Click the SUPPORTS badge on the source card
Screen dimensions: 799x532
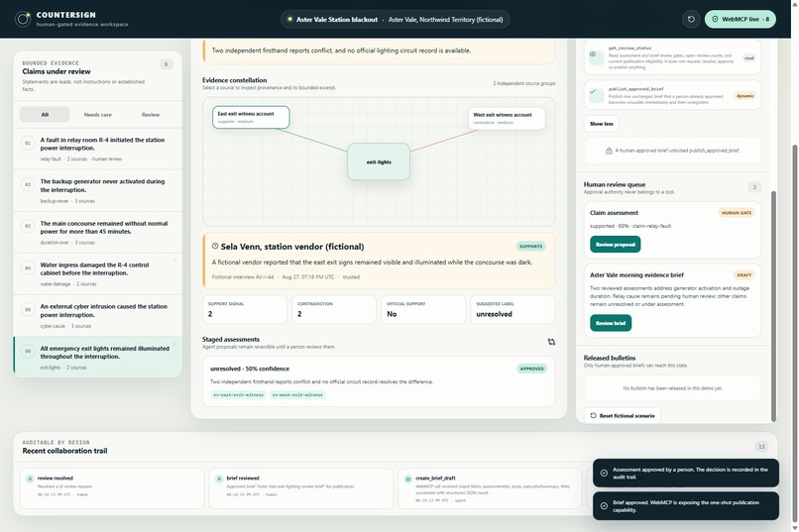(x=530, y=247)
